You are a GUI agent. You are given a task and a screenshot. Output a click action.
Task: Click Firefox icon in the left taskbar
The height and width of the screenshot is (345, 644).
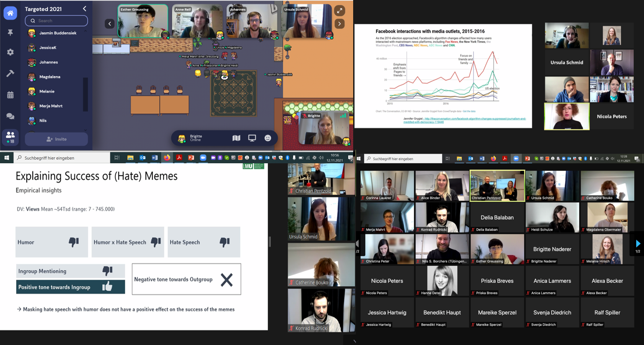(x=167, y=158)
